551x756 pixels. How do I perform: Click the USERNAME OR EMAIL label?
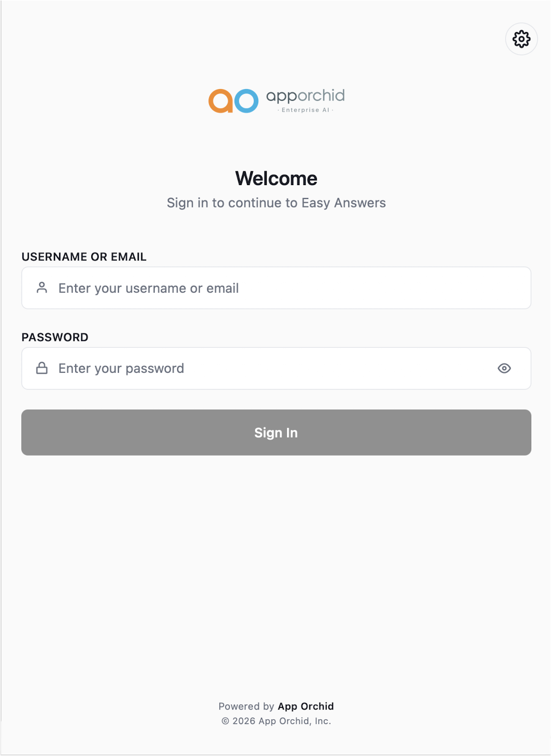pyautogui.click(x=84, y=257)
